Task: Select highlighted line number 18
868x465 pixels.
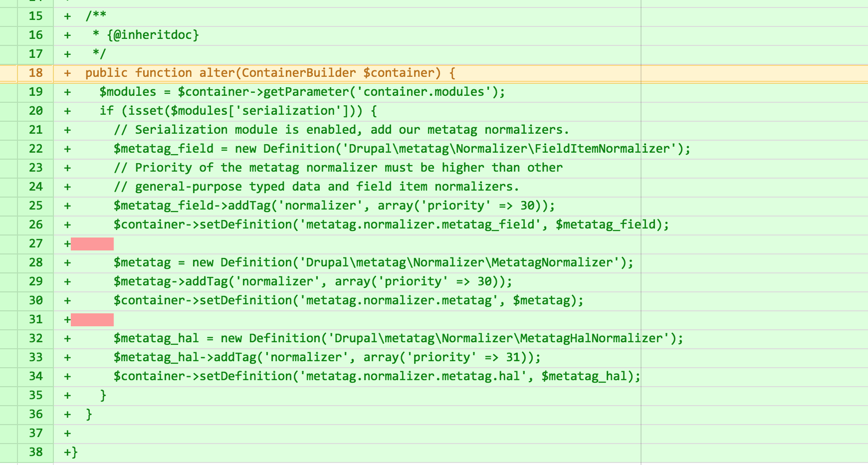Action: click(x=35, y=73)
